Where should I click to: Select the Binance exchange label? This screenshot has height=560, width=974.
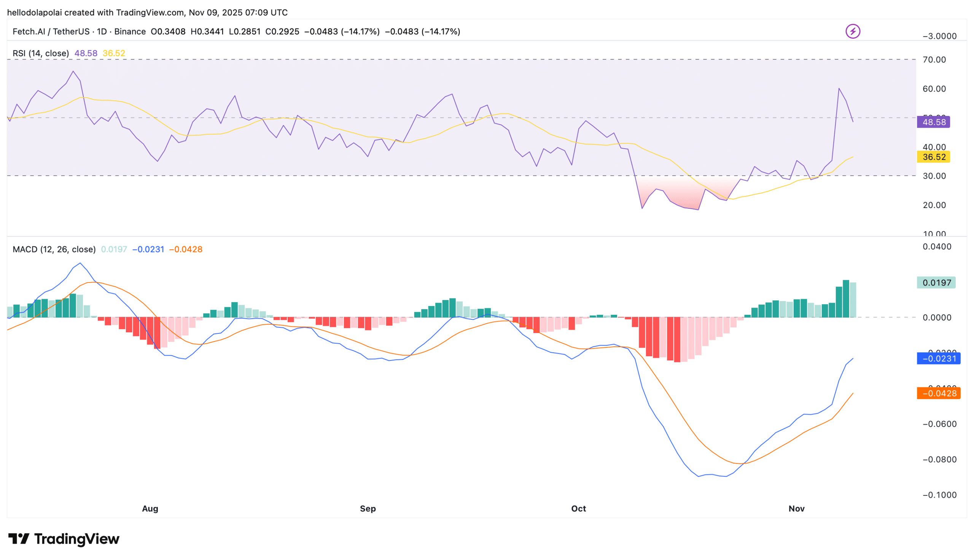[x=130, y=31]
